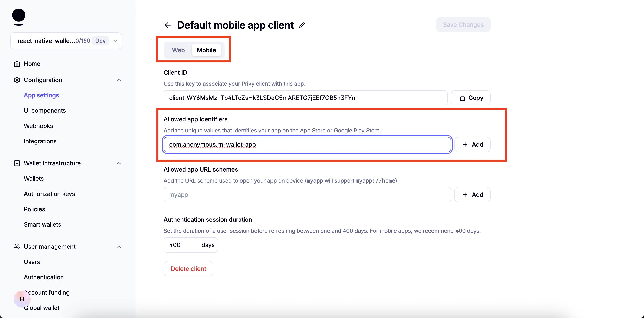Switch to the Web tab
The width and height of the screenshot is (644, 318).
point(178,50)
